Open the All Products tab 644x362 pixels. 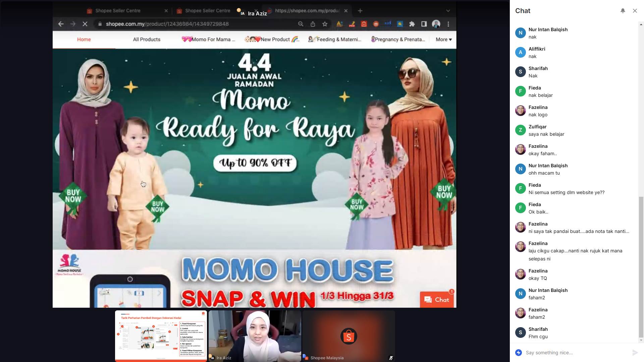pos(147,40)
